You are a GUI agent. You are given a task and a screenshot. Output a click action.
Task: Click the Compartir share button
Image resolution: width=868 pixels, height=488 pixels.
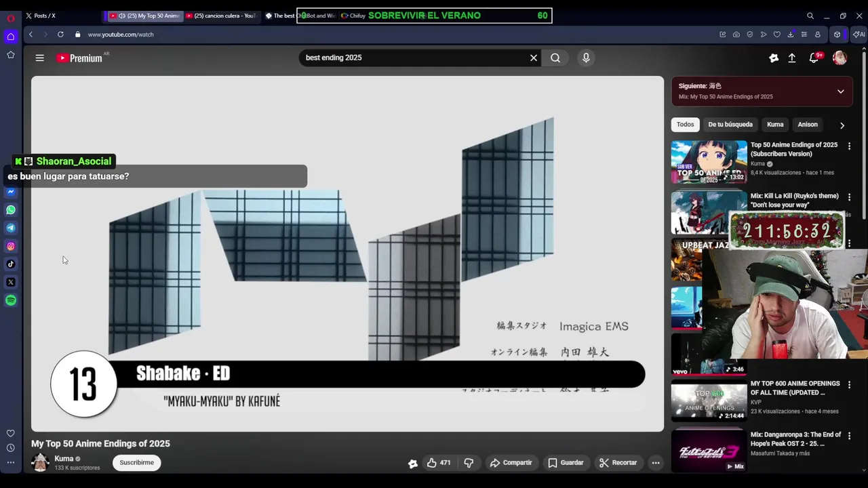coord(511,463)
